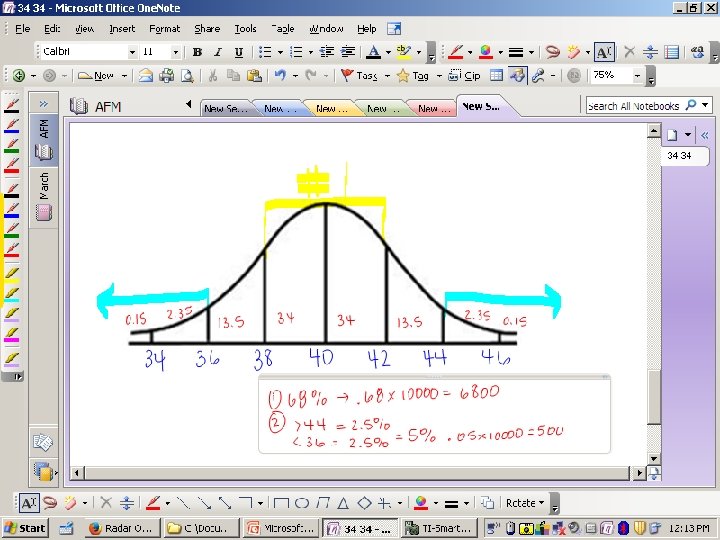The width and height of the screenshot is (720, 540).
Task: Open the Insert menu
Action: 122,28
